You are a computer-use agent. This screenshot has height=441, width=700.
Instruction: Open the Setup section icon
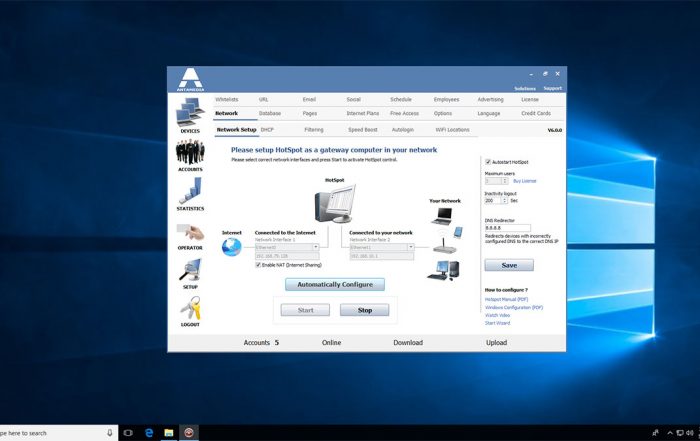tap(190, 270)
